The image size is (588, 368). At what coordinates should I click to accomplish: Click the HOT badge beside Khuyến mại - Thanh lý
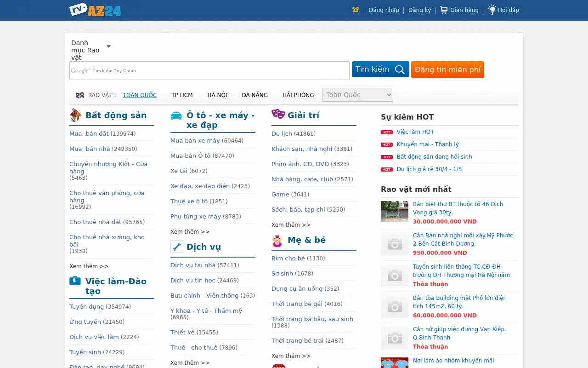(387, 144)
